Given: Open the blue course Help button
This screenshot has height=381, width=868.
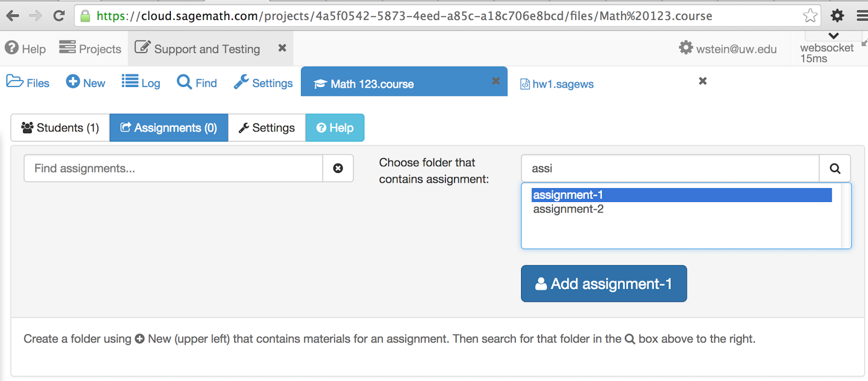Looking at the screenshot, I should [x=335, y=128].
